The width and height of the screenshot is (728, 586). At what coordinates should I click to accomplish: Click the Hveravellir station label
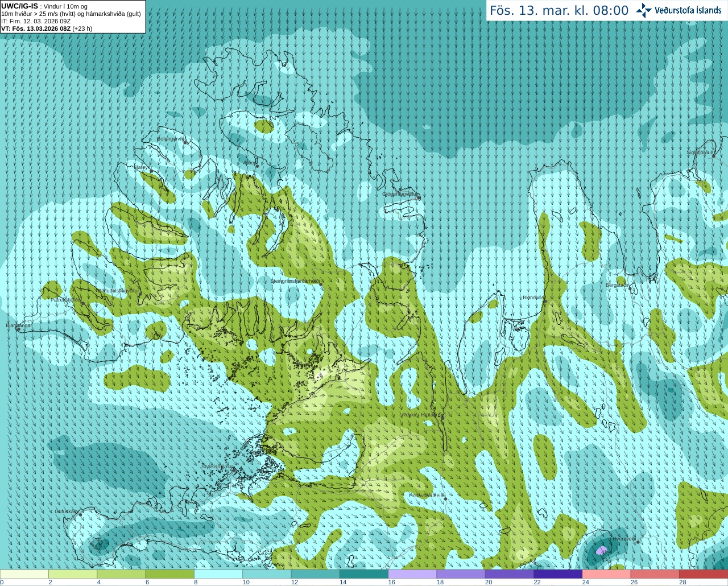(624, 538)
